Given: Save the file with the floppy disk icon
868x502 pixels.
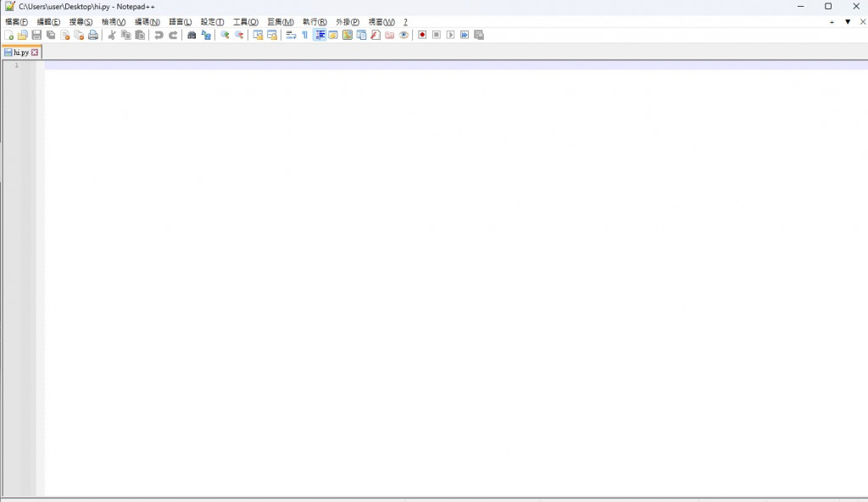Looking at the screenshot, I should [x=36, y=35].
